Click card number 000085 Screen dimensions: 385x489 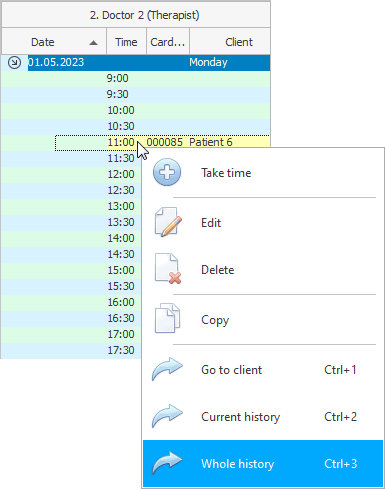coord(165,142)
